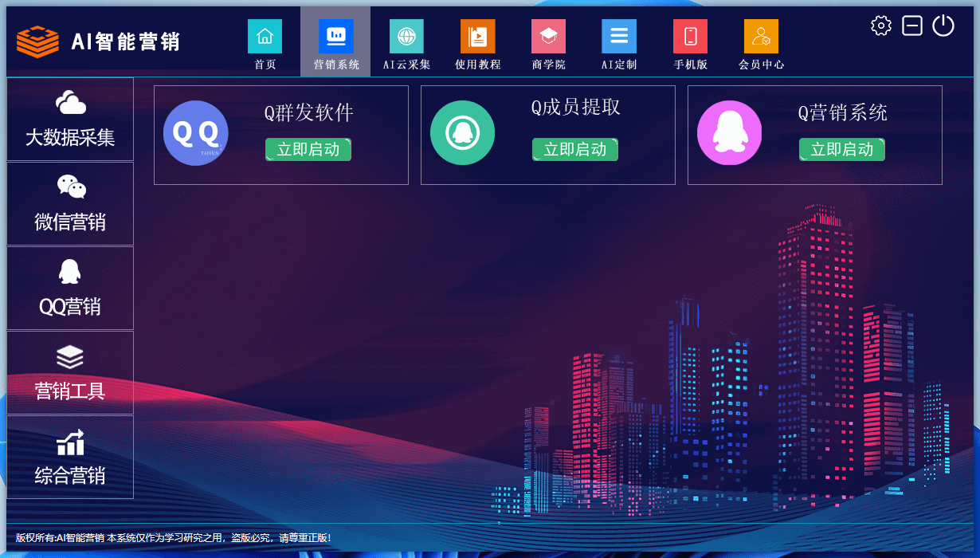980x558 pixels.
Task: Open the AI定制 list icon
Action: [x=619, y=36]
